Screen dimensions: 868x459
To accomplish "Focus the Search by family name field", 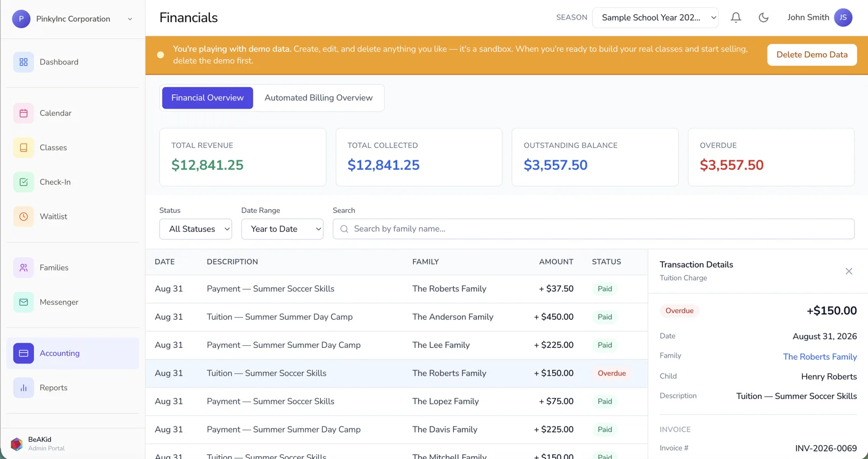I will [x=593, y=229].
